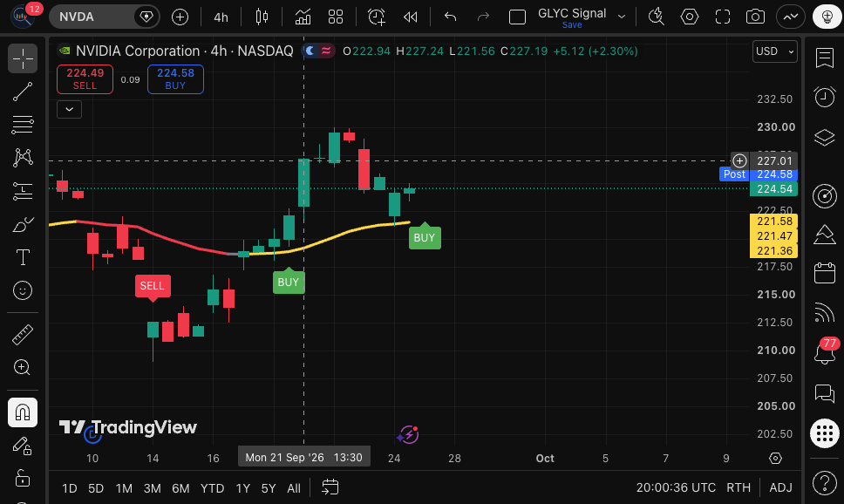Select the All time range
Viewport: 844px width, 504px height.
pos(294,488)
